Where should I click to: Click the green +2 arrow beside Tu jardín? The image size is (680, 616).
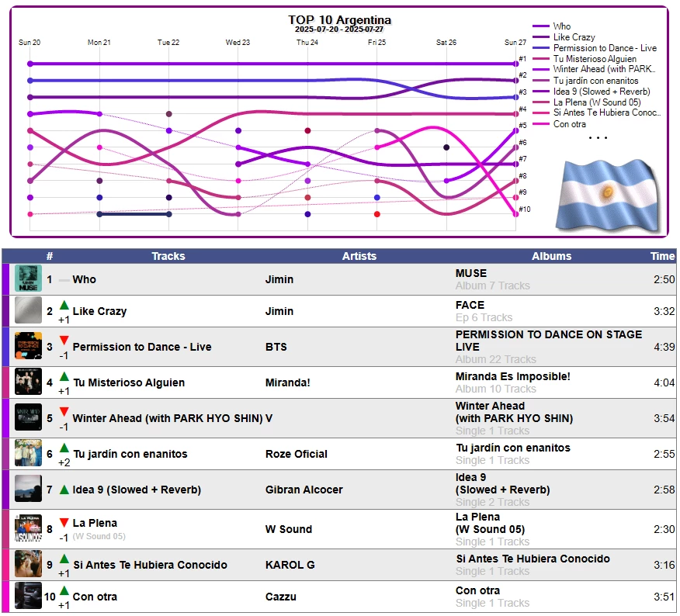64,448
